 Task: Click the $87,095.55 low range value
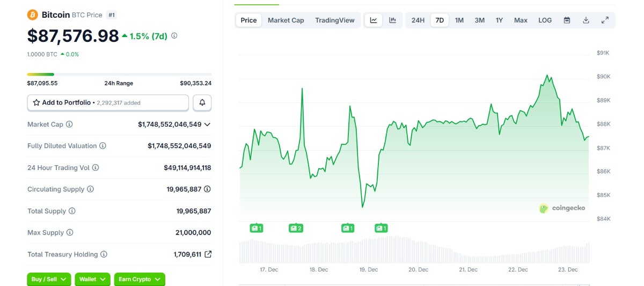42,83
